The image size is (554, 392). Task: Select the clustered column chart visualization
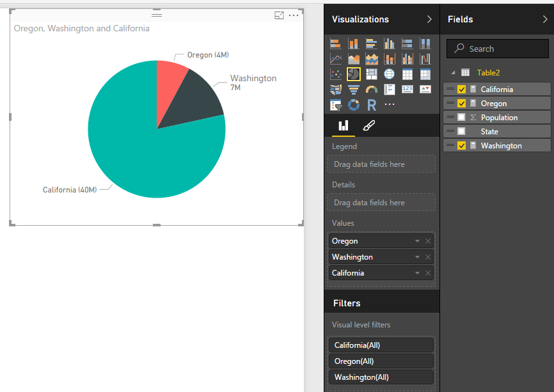[x=390, y=43]
